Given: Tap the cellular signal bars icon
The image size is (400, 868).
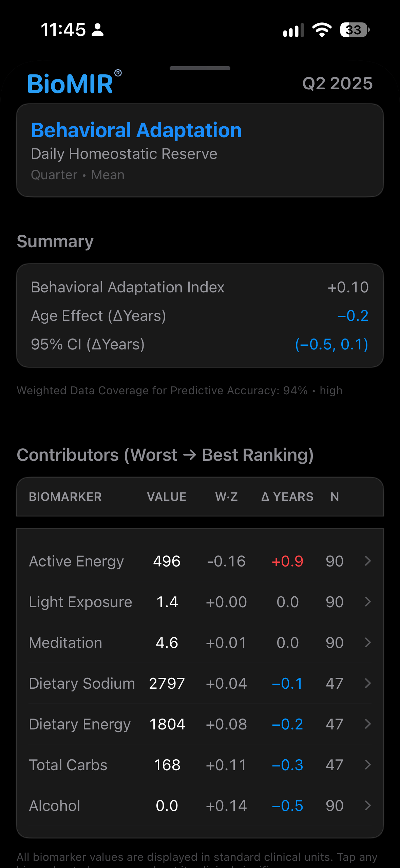Looking at the screenshot, I should (x=294, y=30).
